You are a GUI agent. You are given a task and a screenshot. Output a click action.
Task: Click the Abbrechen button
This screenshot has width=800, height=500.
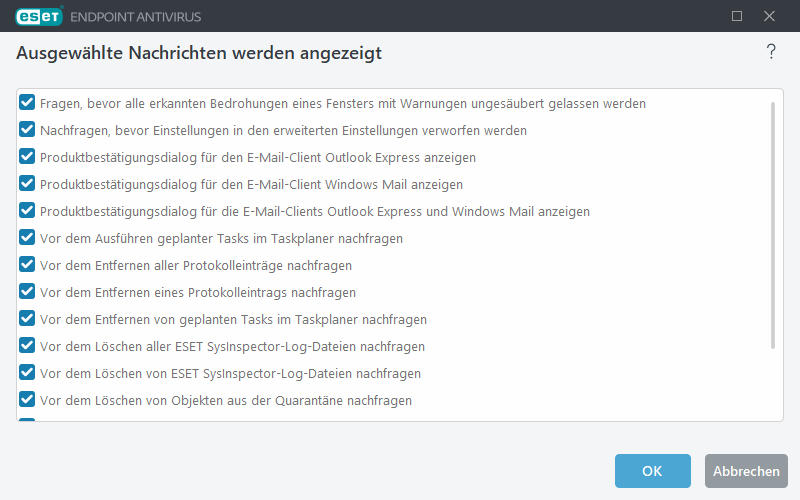746,471
